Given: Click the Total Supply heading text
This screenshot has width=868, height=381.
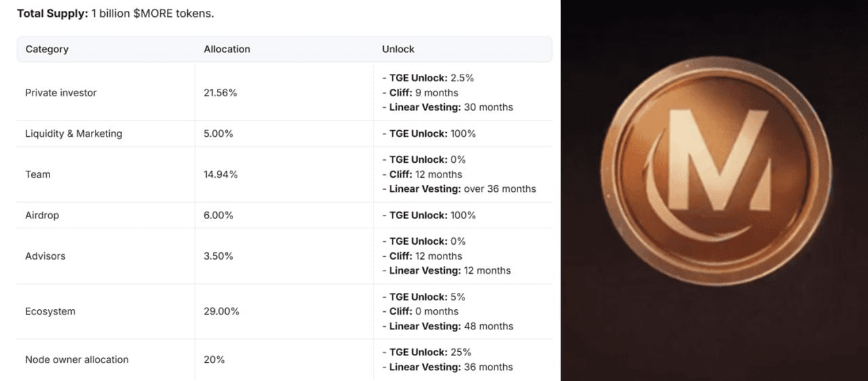Looking at the screenshot, I should click(52, 14).
